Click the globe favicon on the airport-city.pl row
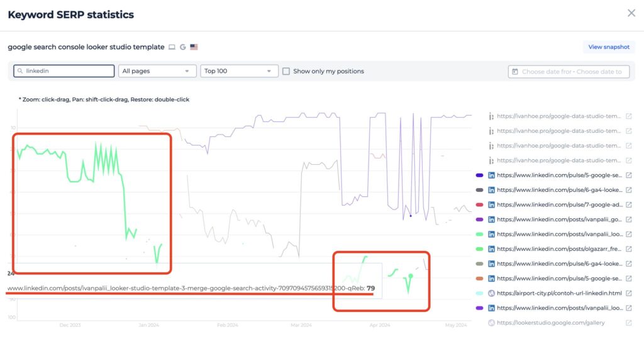This screenshot has width=644, height=356. pyautogui.click(x=491, y=293)
